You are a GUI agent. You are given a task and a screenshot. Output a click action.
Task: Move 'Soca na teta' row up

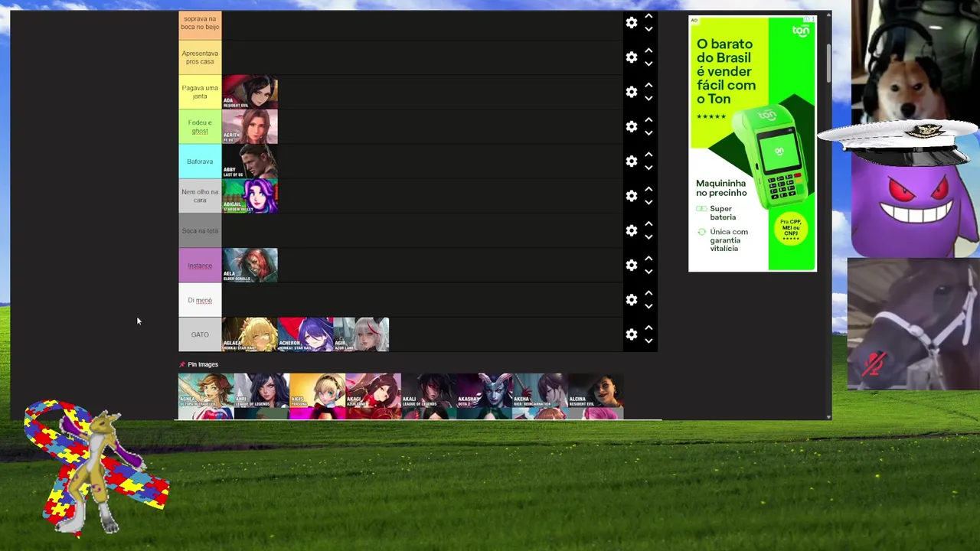[648, 223]
